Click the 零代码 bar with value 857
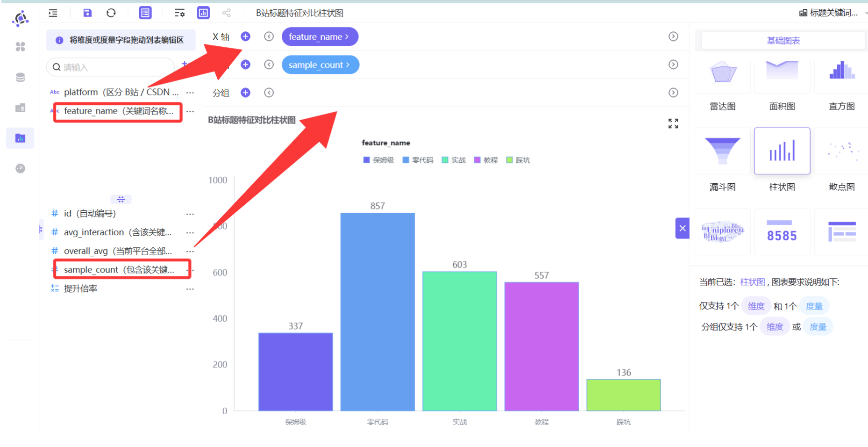The image size is (868, 447). coord(377,312)
